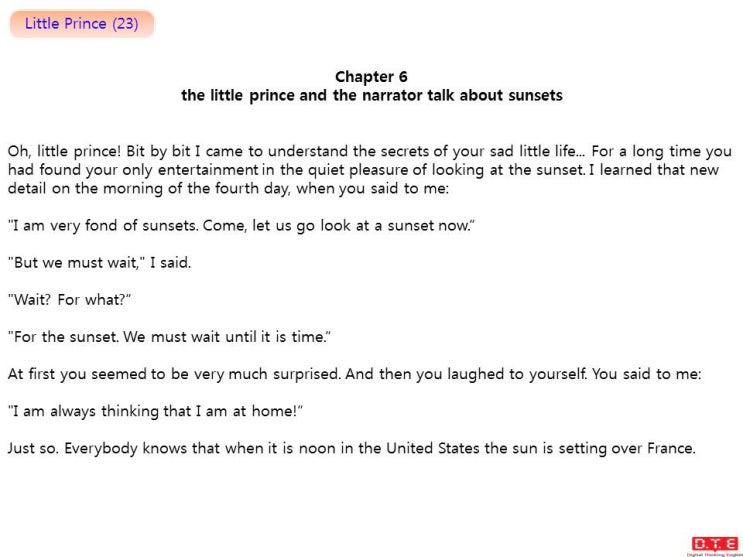The image size is (743, 557).
Task: Click the line "Wait? For what?"
Action: coord(69,300)
